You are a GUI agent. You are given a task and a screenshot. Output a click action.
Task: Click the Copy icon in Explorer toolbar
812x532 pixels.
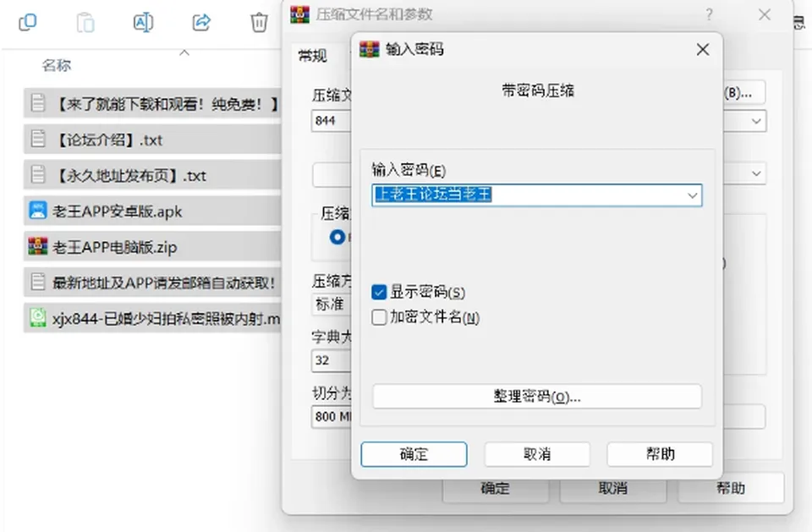27,22
